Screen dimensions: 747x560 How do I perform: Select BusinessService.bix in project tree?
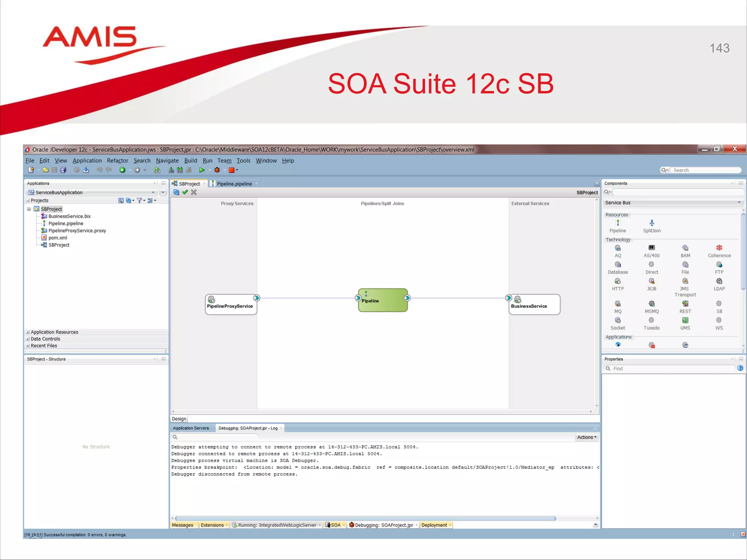(69, 217)
